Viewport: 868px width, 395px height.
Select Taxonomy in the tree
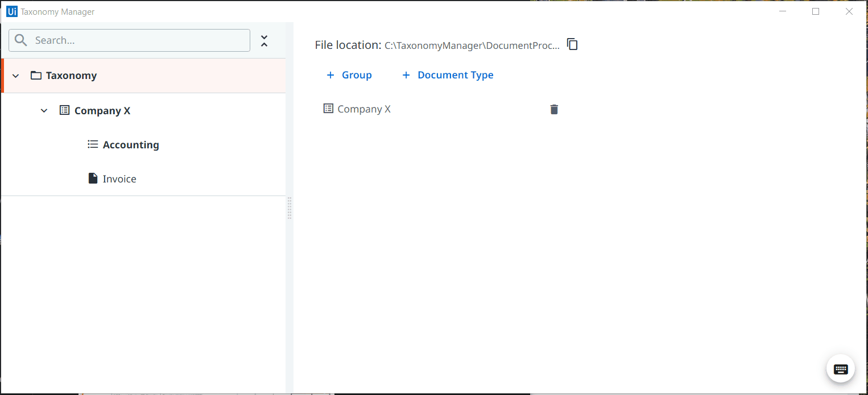click(143, 76)
